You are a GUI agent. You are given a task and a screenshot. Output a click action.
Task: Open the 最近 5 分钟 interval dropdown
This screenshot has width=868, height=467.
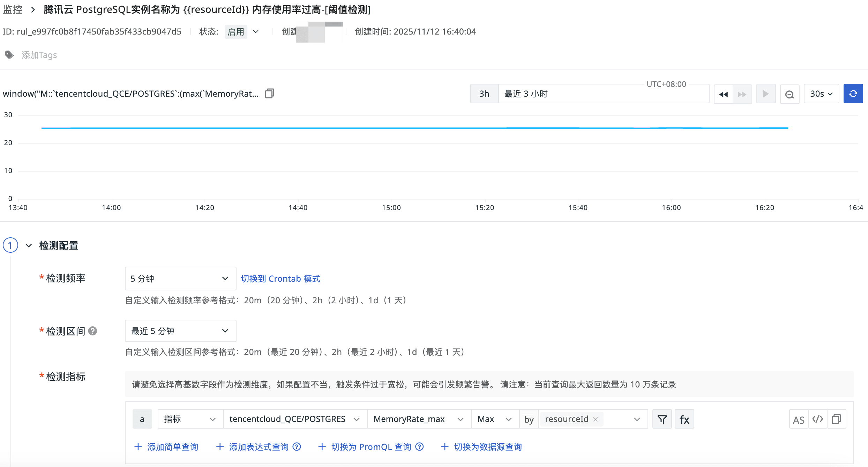click(180, 331)
